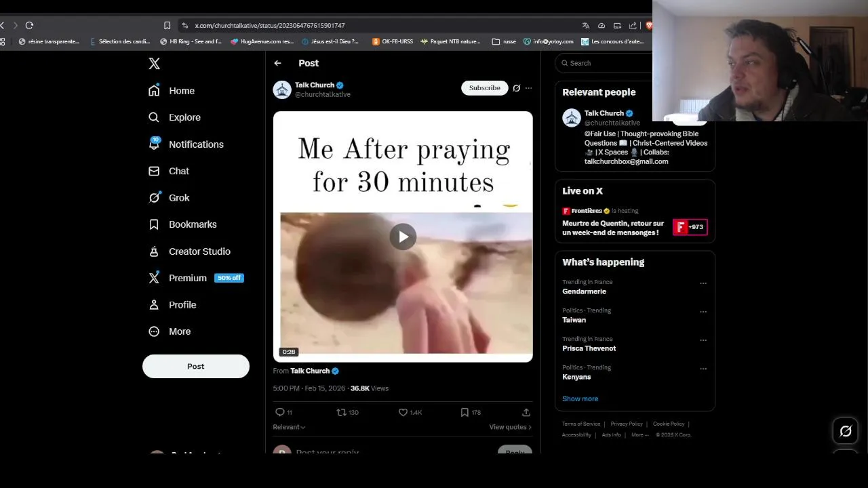868x488 pixels.
Task: Go back using the arrow beside Post
Action: click(x=277, y=63)
